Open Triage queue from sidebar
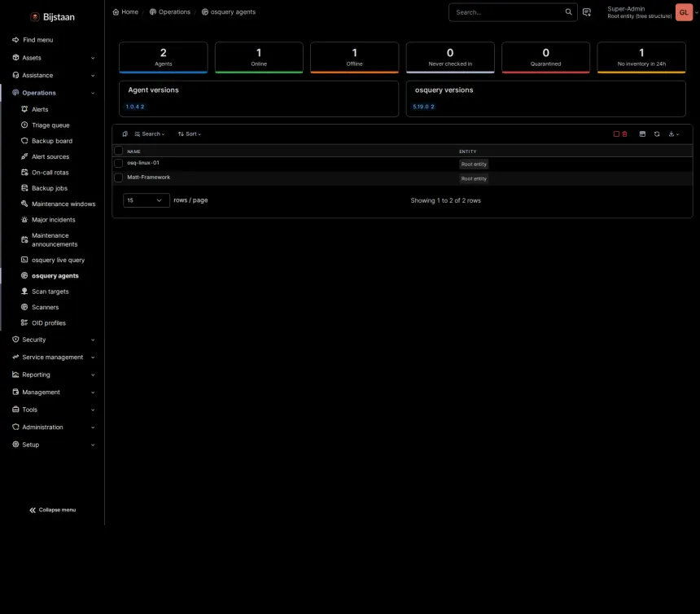Image resolution: width=700 pixels, height=614 pixels. [50, 125]
